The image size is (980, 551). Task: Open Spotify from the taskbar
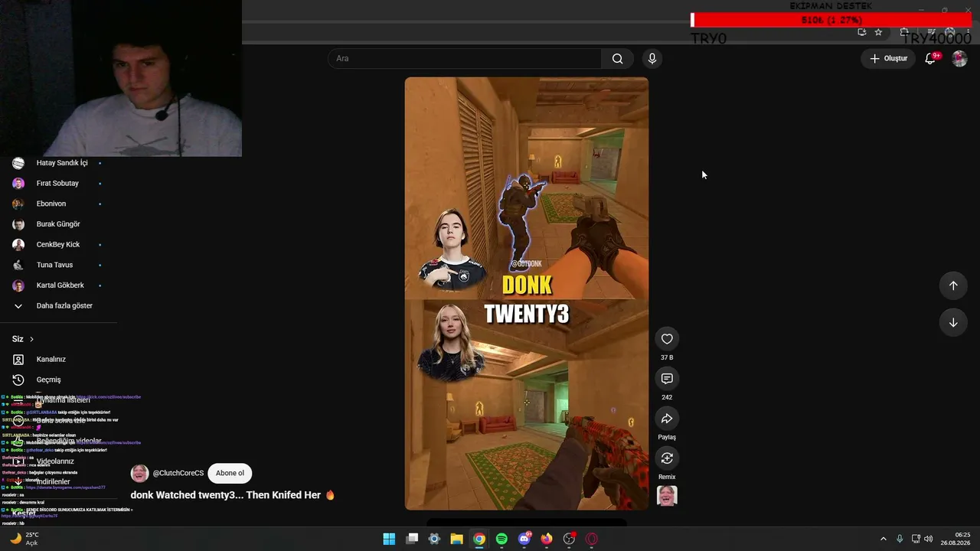501,539
